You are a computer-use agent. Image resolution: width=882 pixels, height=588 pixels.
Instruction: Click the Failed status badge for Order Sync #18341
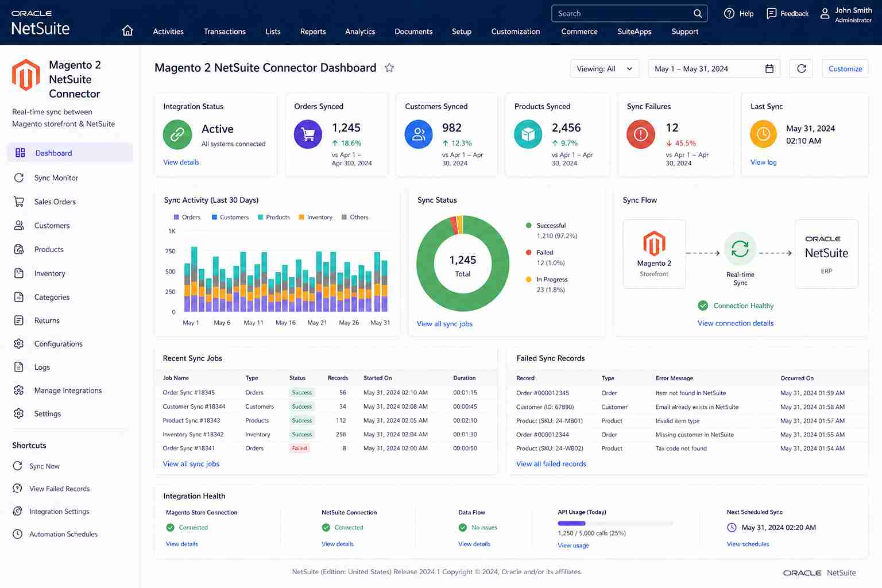coord(300,448)
